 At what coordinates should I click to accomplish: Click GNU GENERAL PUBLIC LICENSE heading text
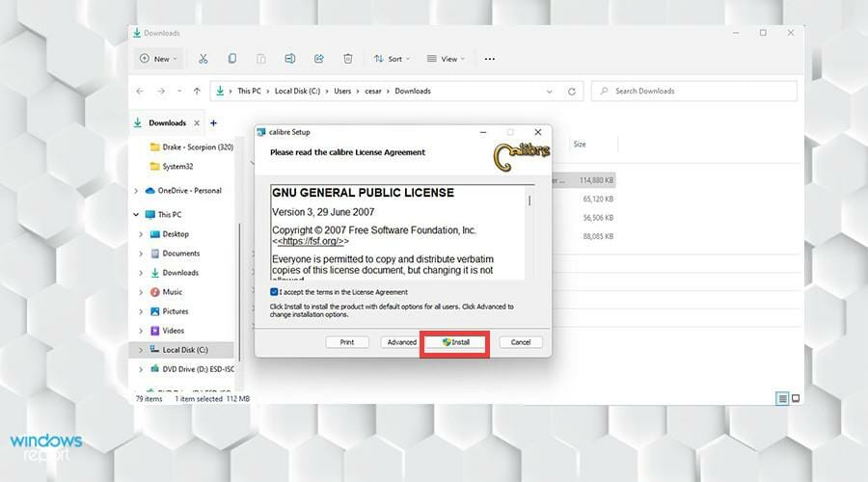pos(364,193)
